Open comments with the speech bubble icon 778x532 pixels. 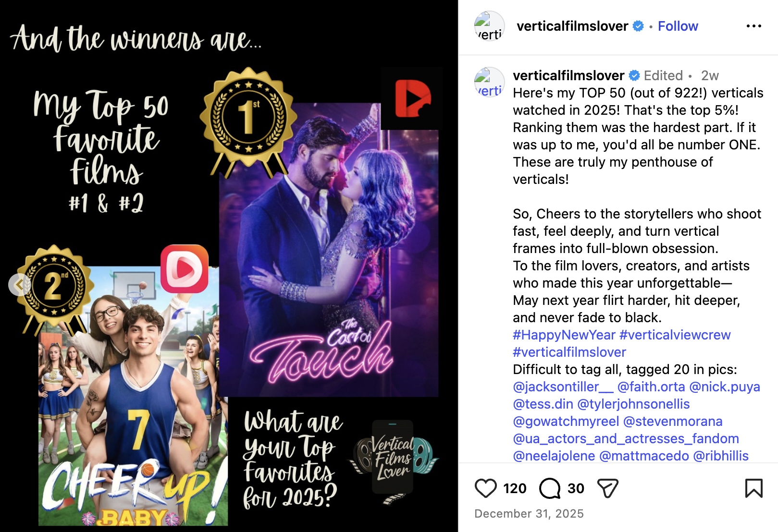pos(550,488)
